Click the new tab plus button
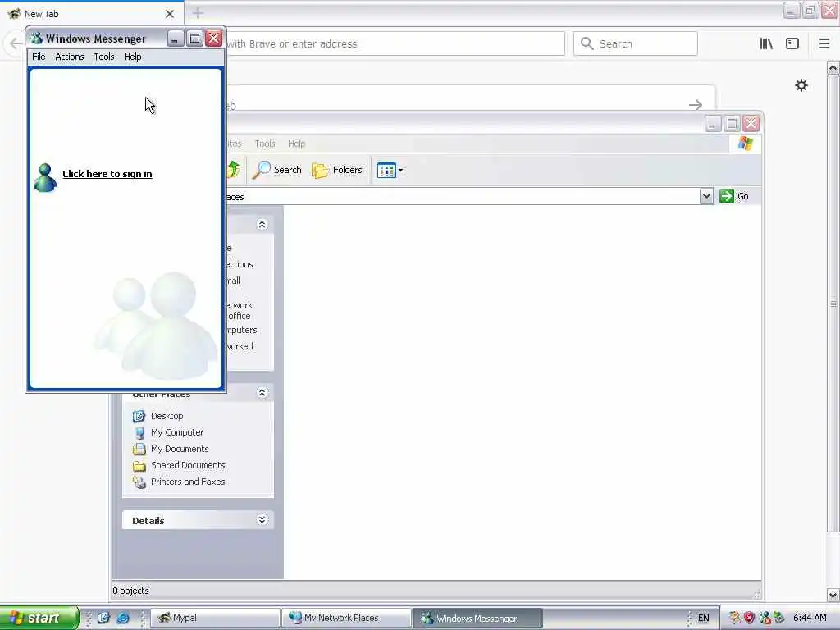This screenshot has height=630, width=840. pos(198,13)
